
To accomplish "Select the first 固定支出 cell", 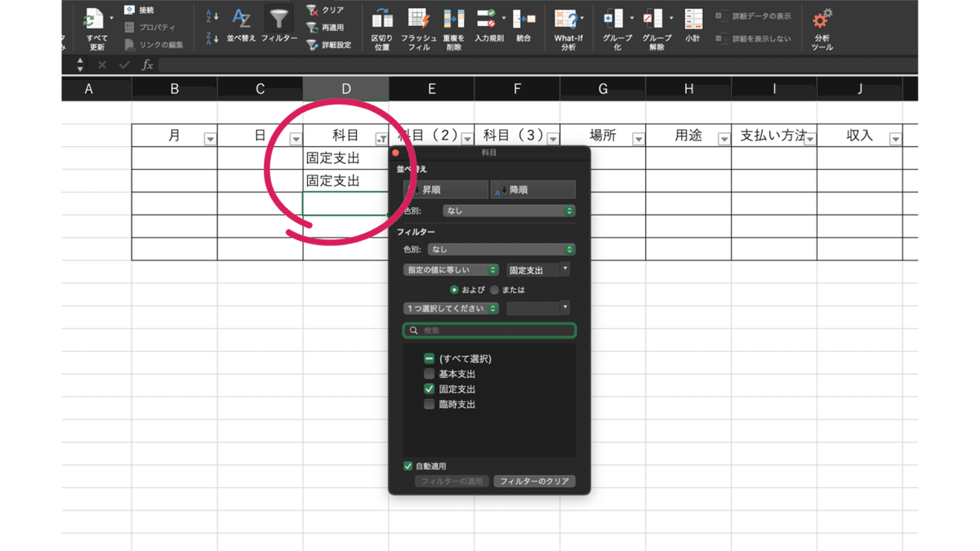I will click(345, 158).
